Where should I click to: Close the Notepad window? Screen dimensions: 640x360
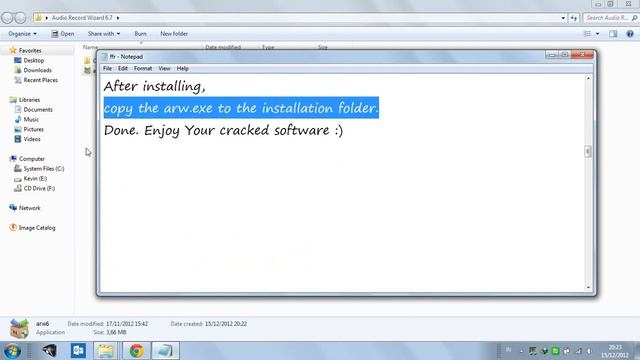[x=582, y=55]
